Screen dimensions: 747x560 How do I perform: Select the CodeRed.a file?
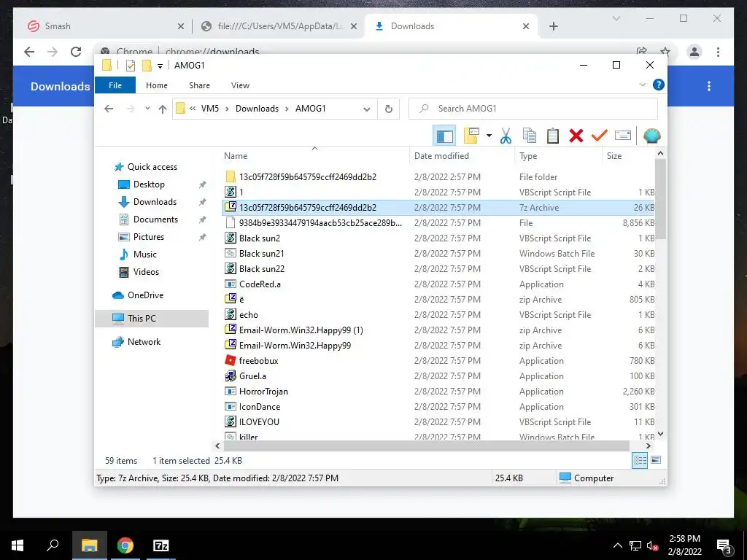point(260,284)
